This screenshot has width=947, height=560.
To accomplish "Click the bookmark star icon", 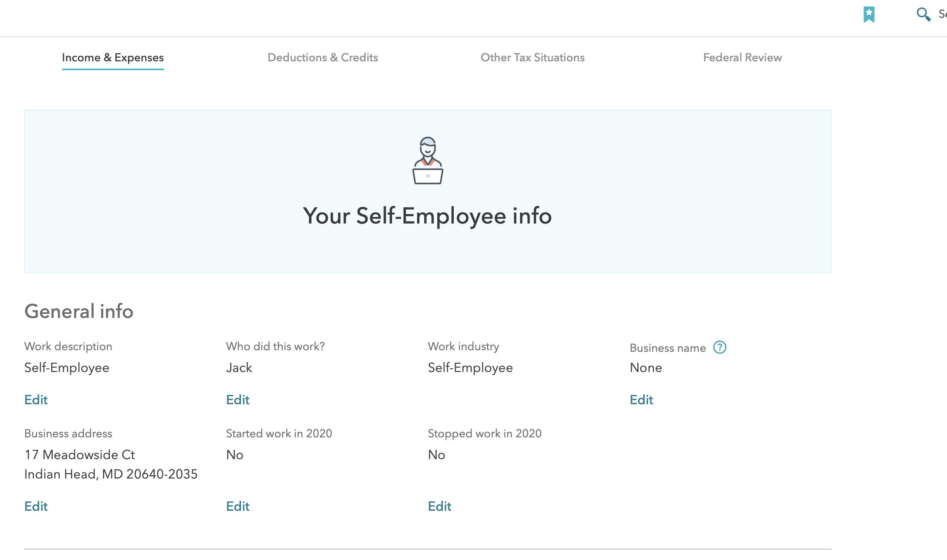I will tap(869, 15).
